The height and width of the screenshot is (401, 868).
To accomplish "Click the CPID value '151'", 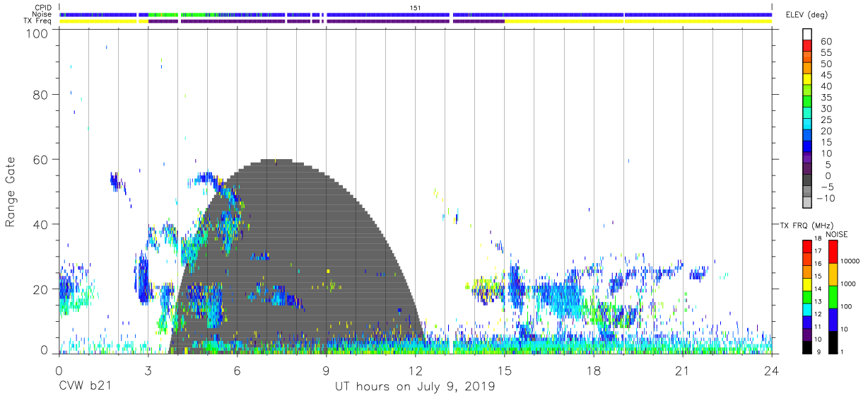I will [416, 8].
